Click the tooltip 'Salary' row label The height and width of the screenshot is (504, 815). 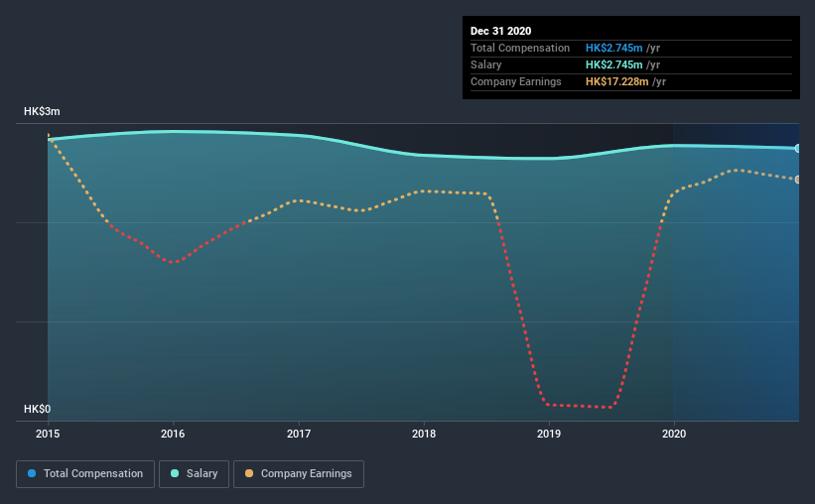pos(486,64)
